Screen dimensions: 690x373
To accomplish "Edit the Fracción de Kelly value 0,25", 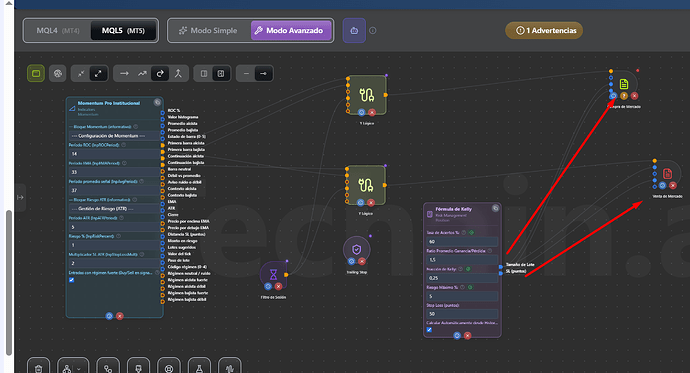I will (462, 278).
